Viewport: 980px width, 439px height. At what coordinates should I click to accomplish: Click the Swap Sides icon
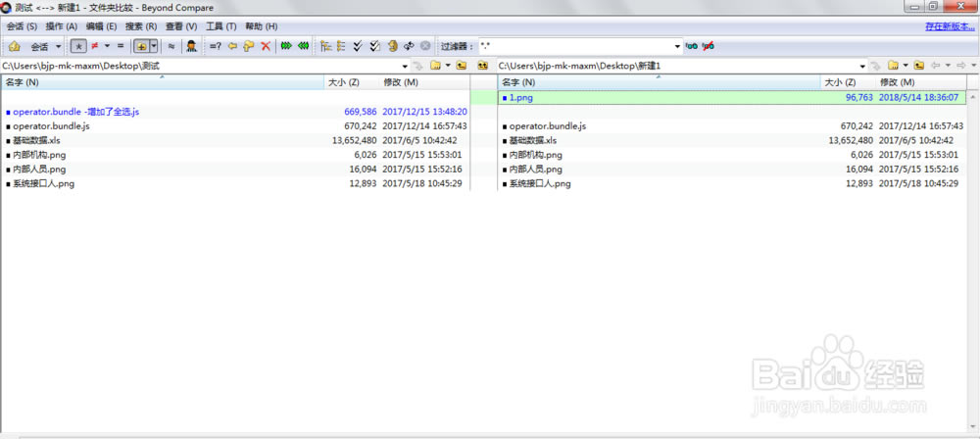pyautogui.click(x=409, y=46)
